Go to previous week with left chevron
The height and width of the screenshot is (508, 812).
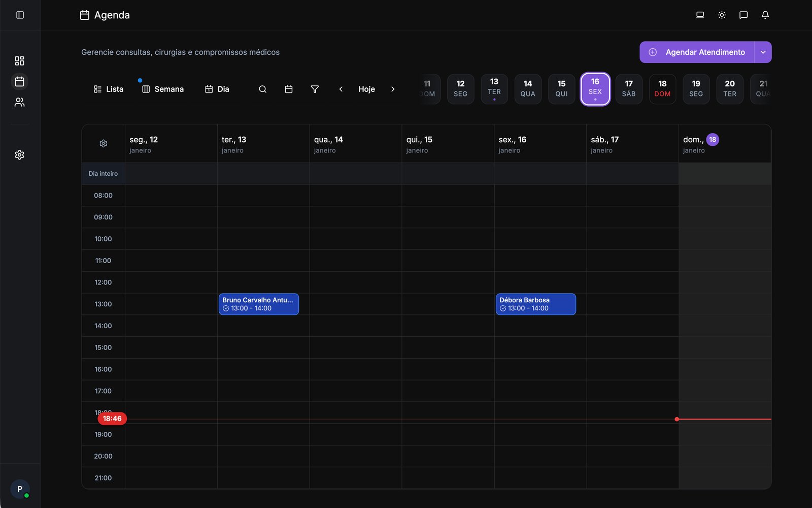[x=341, y=89]
